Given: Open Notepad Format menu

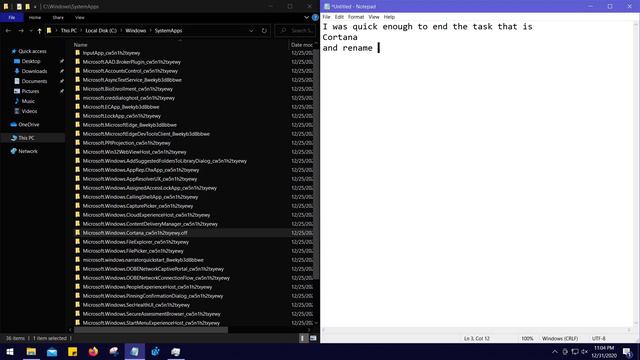Looking at the screenshot, I should pos(356,17).
